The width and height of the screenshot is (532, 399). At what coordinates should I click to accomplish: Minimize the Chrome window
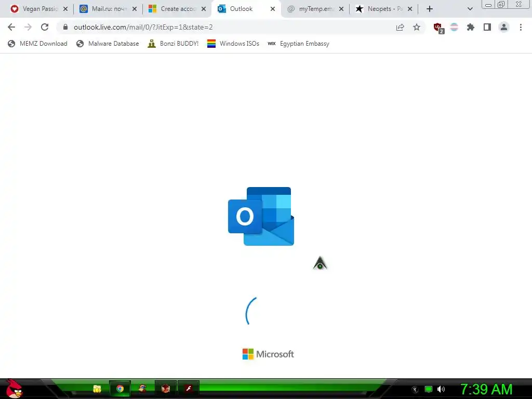click(x=488, y=5)
